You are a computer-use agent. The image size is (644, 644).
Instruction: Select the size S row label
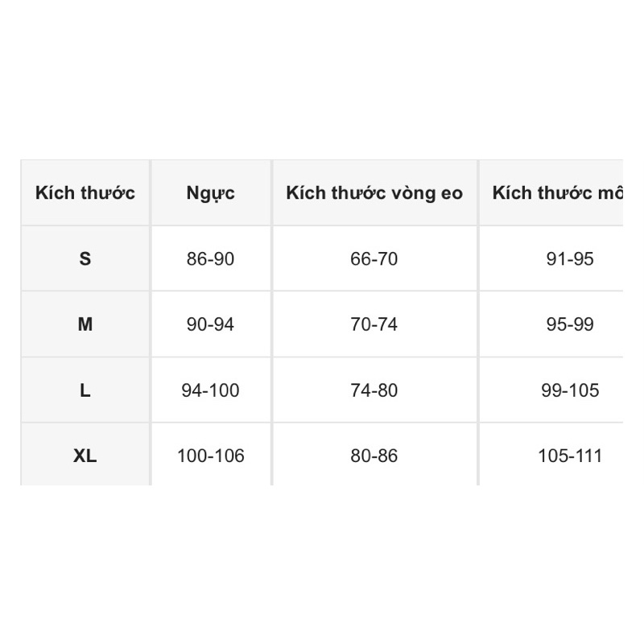[x=85, y=259]
